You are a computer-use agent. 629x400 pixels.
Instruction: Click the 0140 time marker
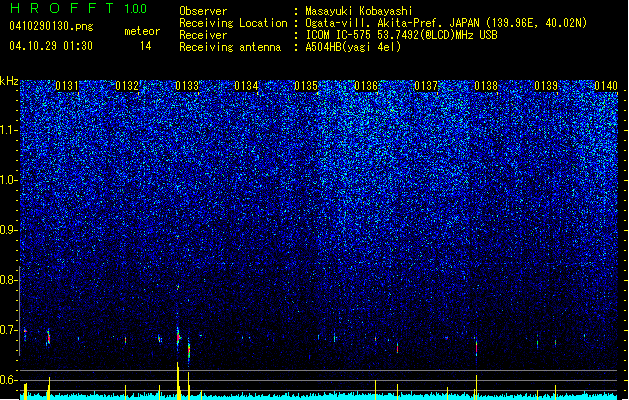click(x=606, y=86)
